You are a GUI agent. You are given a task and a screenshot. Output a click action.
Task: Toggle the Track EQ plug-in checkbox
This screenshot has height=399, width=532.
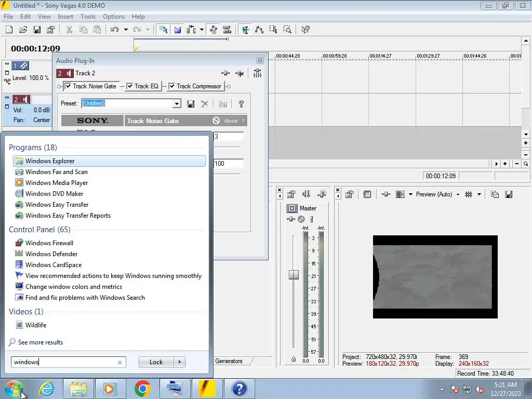(x=129, y=86)
